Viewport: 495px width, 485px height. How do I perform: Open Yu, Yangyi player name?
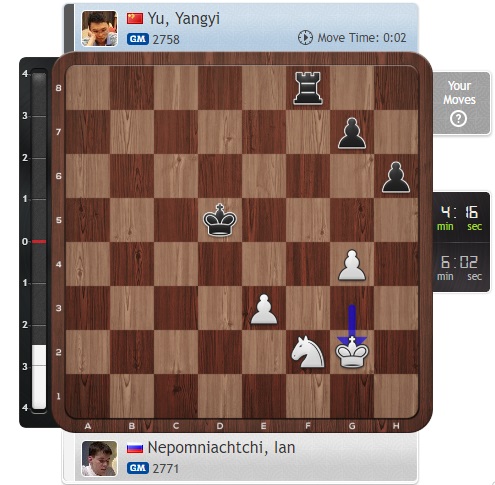[184, 19]
